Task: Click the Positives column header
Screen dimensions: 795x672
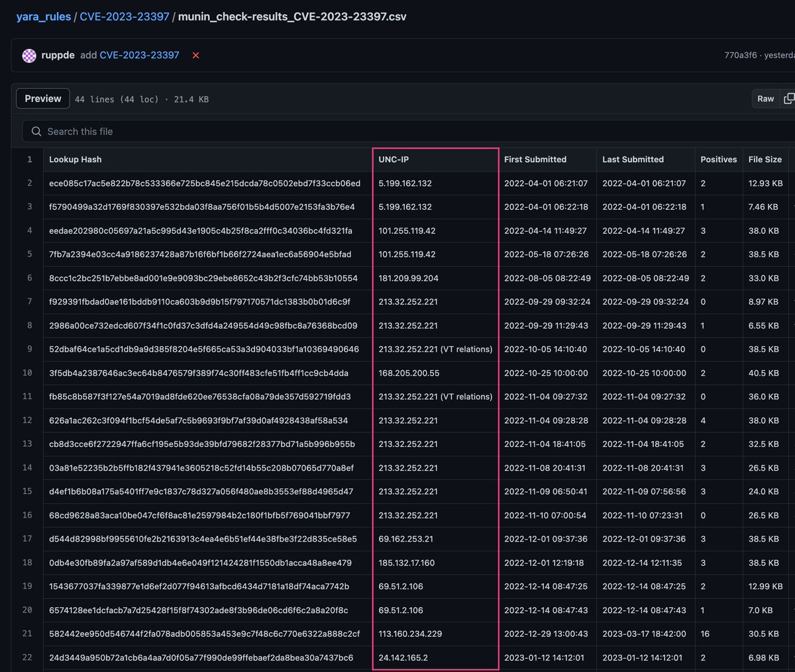Action: [719, 160]
